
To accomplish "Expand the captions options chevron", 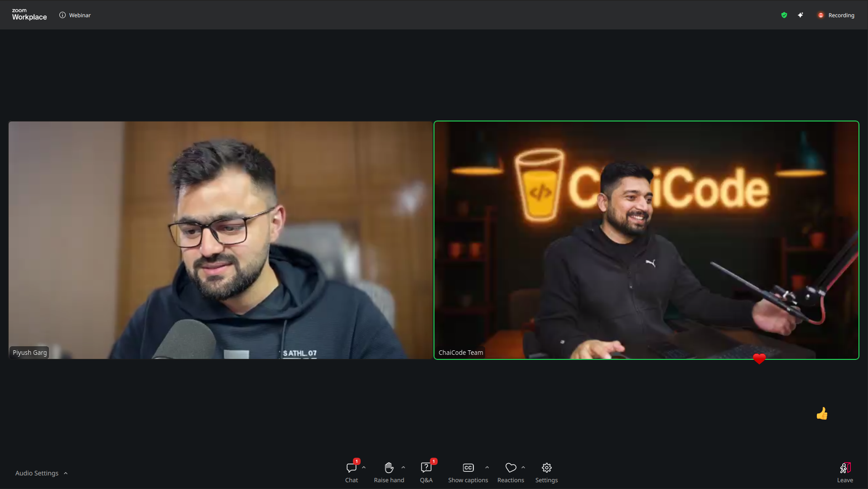I will coord(487,467).
